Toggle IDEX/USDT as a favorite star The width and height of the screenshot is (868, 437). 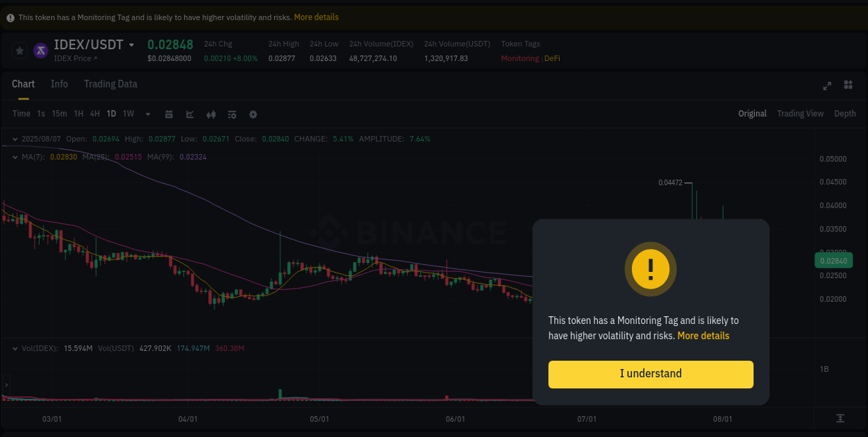[19, 50]
